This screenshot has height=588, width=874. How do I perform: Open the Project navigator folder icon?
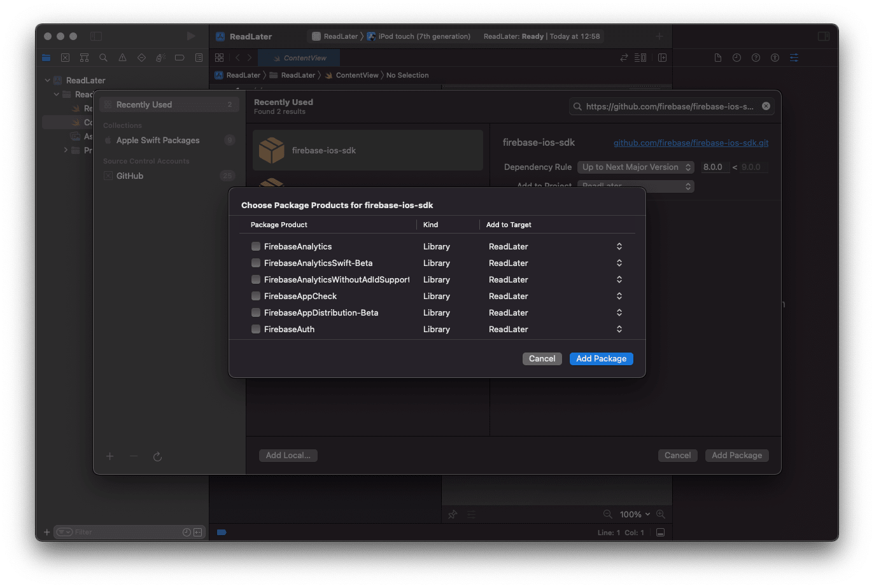pos(46,57)
